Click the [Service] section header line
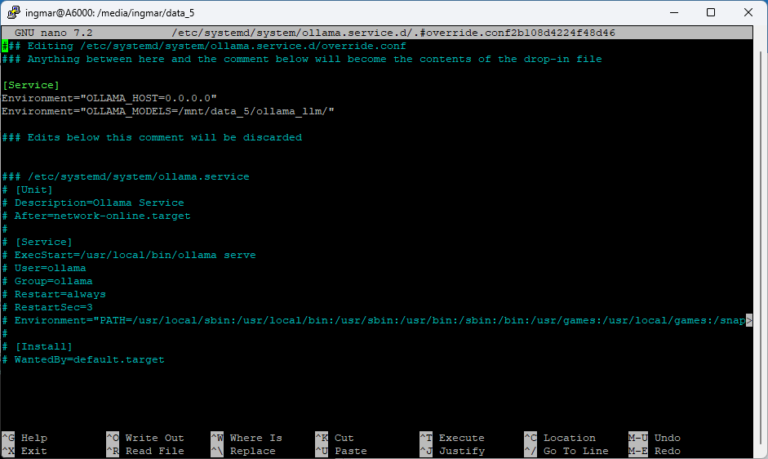This screenshot has height=459, width=768. 30,85
